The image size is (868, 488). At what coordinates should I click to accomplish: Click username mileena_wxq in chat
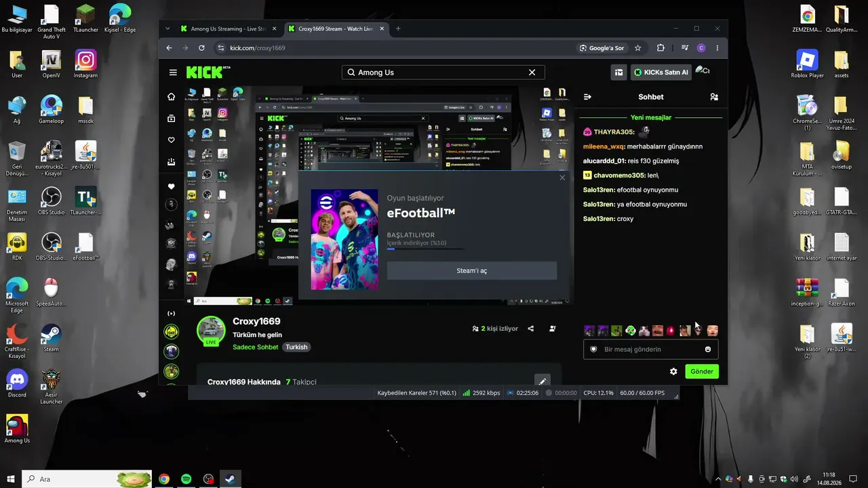coord(604,146)
